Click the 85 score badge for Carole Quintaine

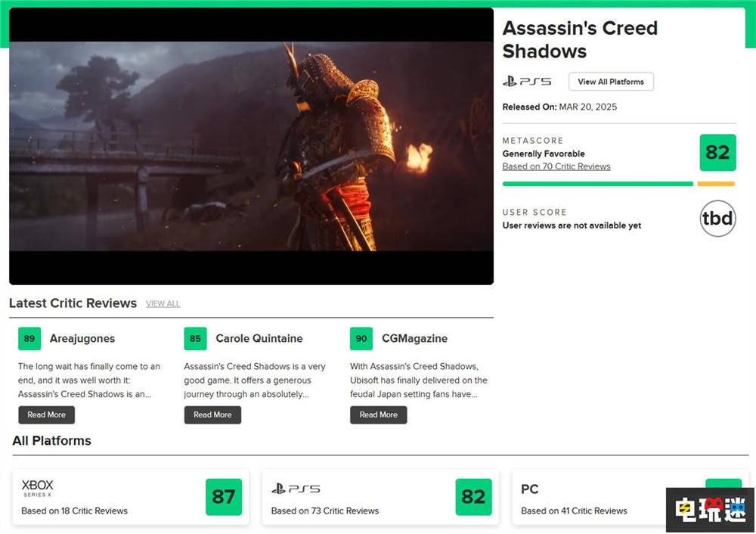(x=195, y=338)
